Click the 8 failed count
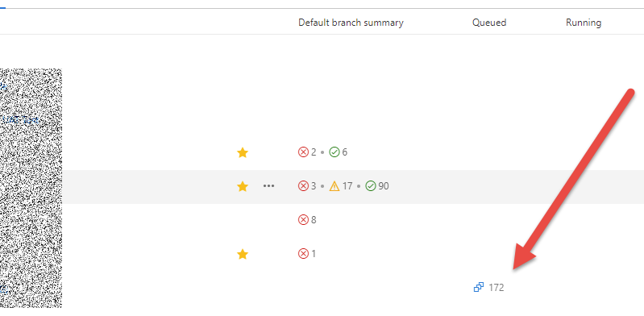The width and height of the screenshot is (644, 316). 314,220
